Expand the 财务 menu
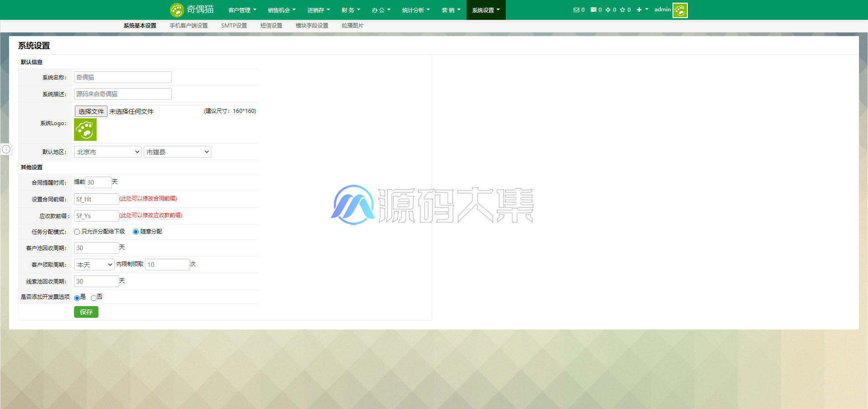 [x=351, y=10]
